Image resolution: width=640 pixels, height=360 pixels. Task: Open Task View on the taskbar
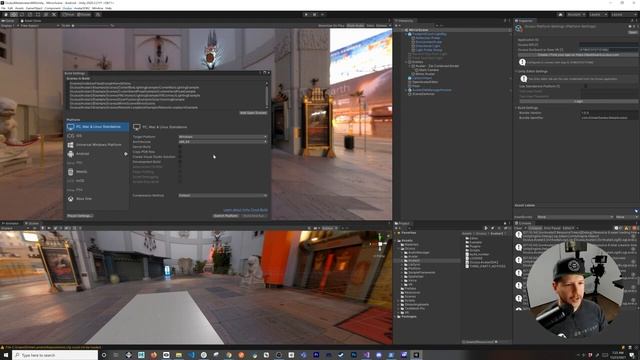coord(116,355)
